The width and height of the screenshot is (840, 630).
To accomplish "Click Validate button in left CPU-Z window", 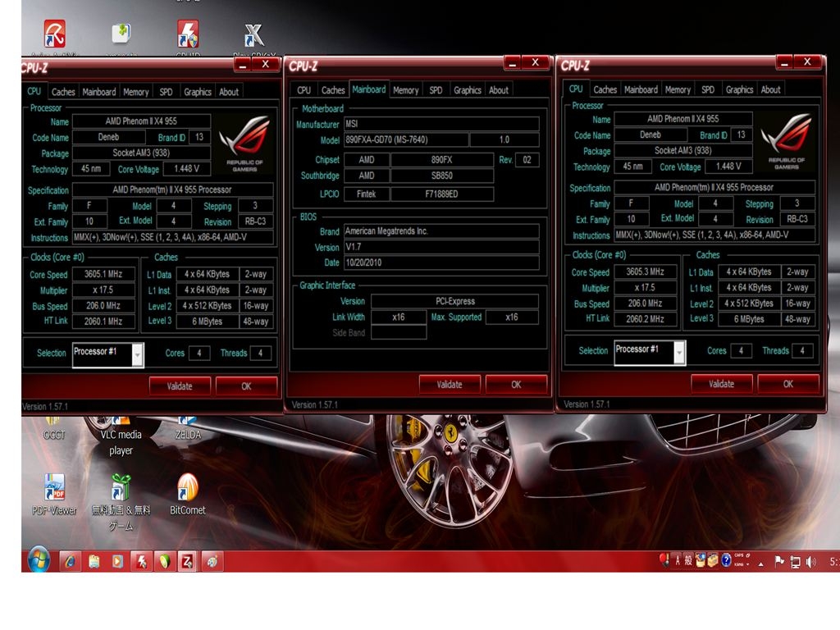I will (x=180, y=386).
